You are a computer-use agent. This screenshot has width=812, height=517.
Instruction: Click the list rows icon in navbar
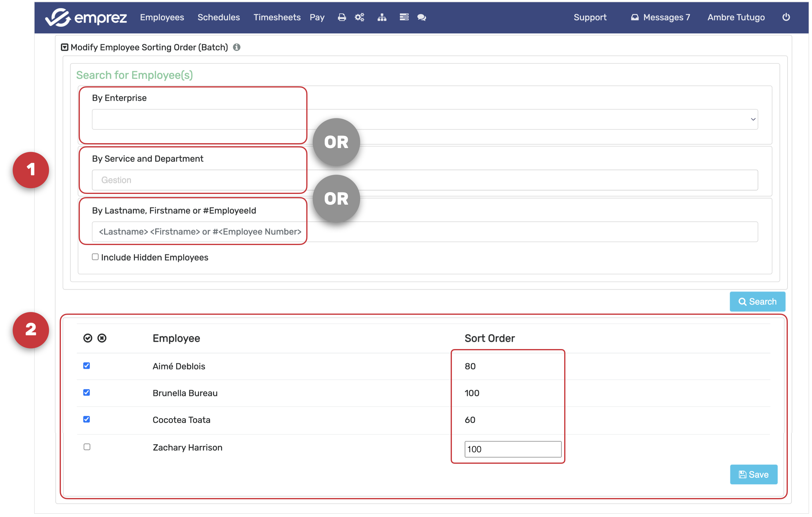[404, 17]
